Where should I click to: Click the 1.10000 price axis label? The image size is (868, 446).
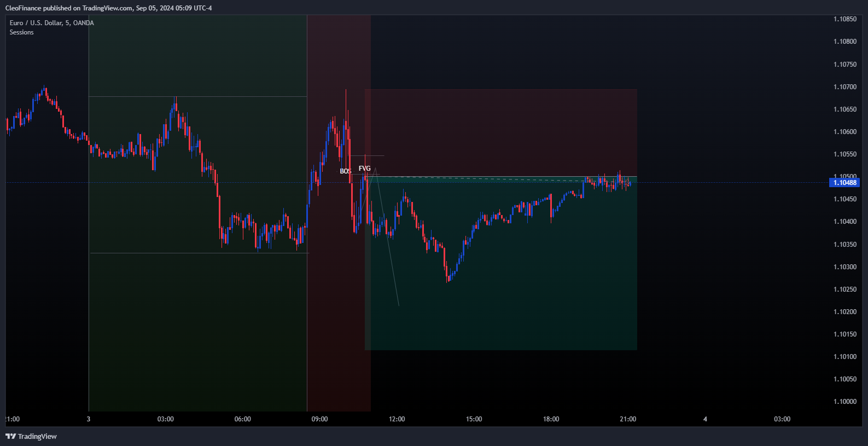(844, 402)
